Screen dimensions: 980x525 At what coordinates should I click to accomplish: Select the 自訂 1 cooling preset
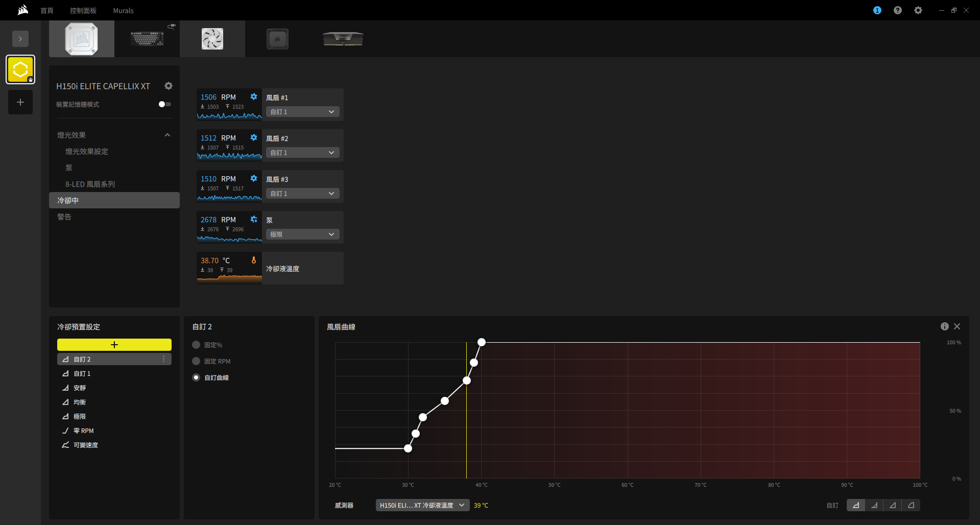tap(114, 373)
